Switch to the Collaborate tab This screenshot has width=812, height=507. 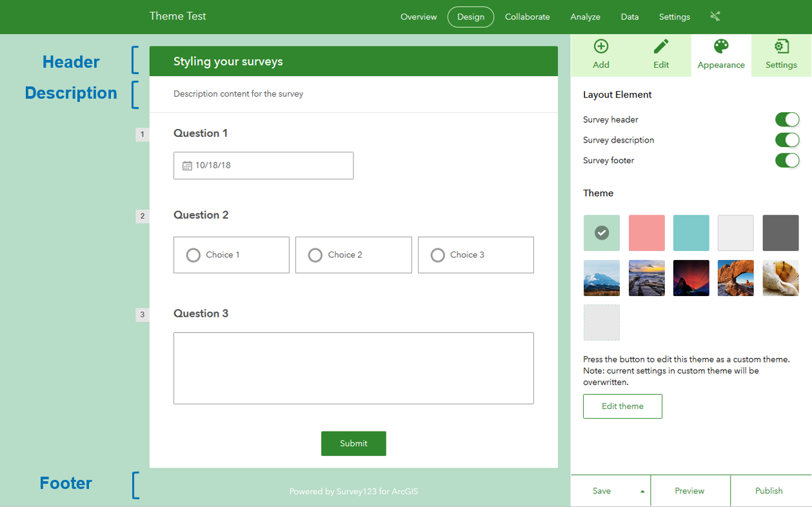527,17
